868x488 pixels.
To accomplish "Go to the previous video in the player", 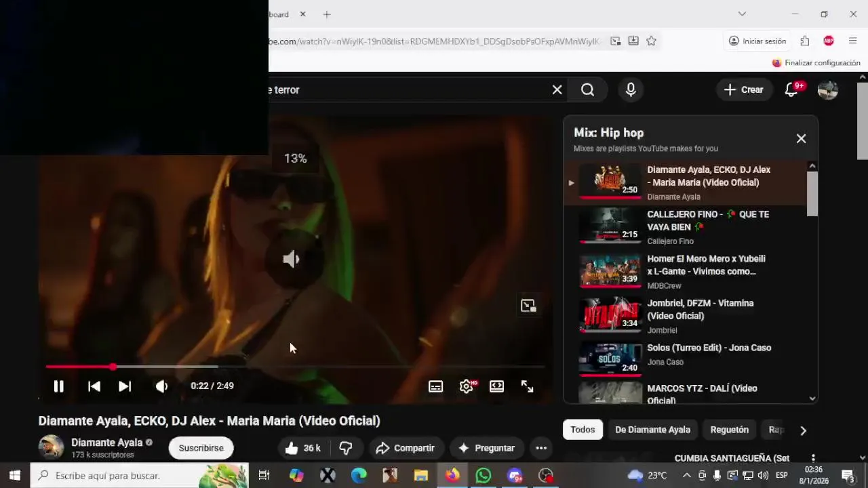I will 94,386.
